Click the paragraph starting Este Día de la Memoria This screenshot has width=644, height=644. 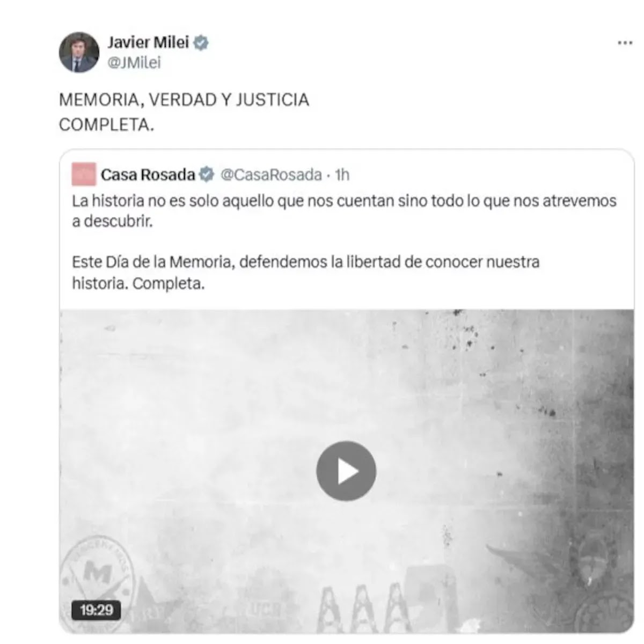[x=306, y=273]
